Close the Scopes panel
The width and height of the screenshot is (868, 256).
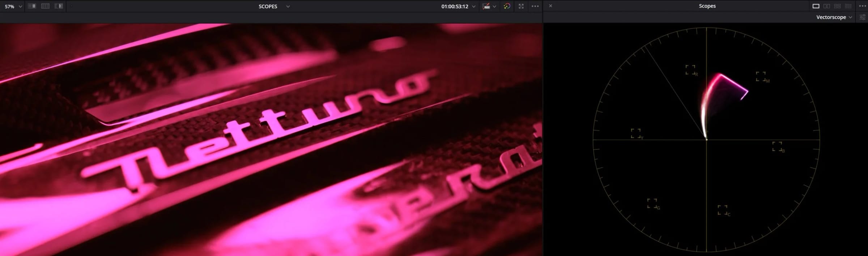pyautogui.click(x=550, y=6)
